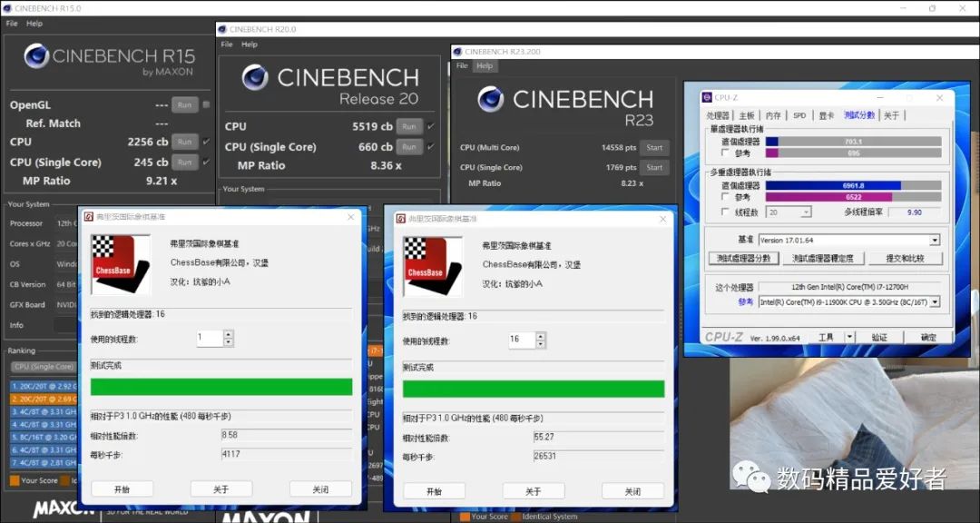This screenshot has width=980, height=523.
Task: Decrease thread count in the 1-thread Fritz dialog
Action: 228,342
